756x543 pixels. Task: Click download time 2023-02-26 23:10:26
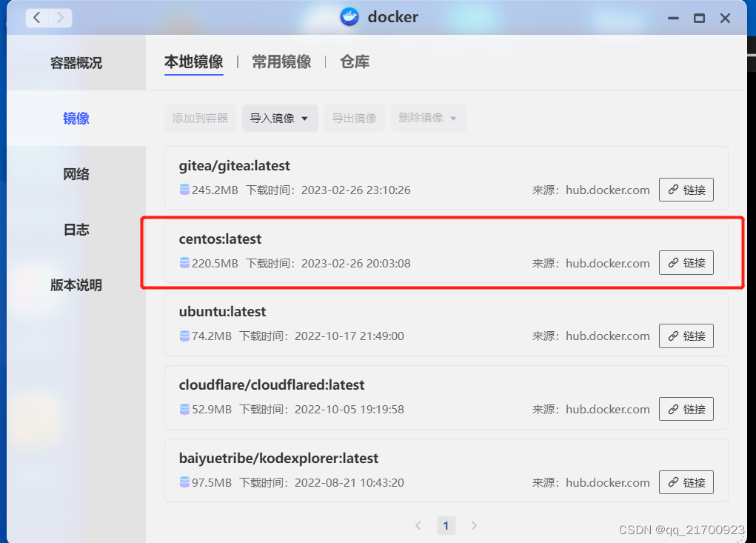tap(356, 190)
